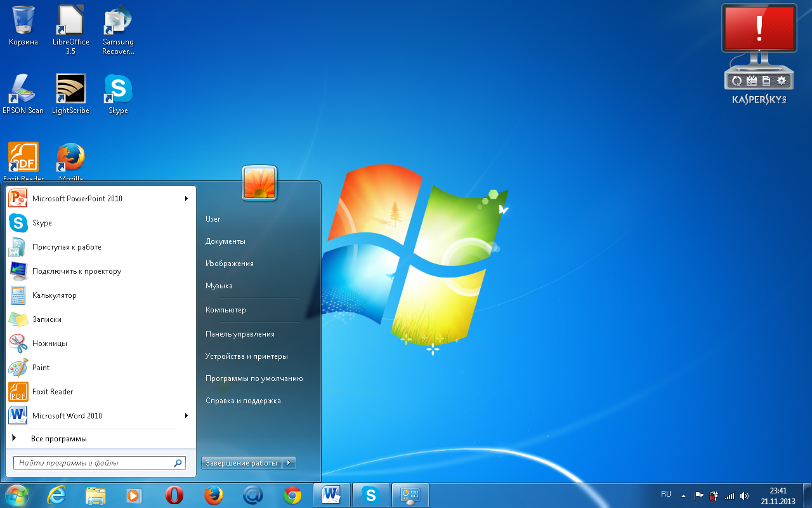Open Устройства и принтеры
The width and height of the screenshot is (812, 508).
pos(247,356)
